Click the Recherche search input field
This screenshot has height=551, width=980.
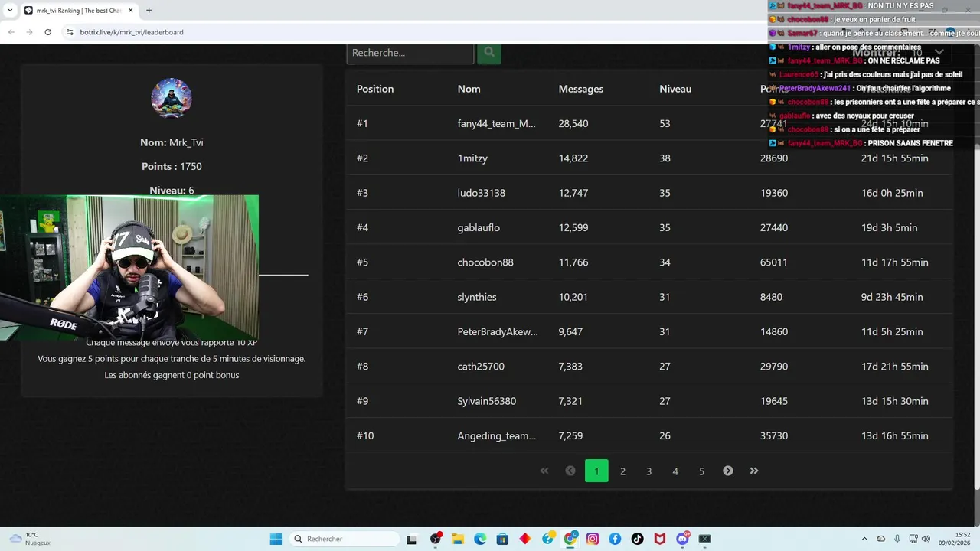pyautogui.click(x=410, y=54)
